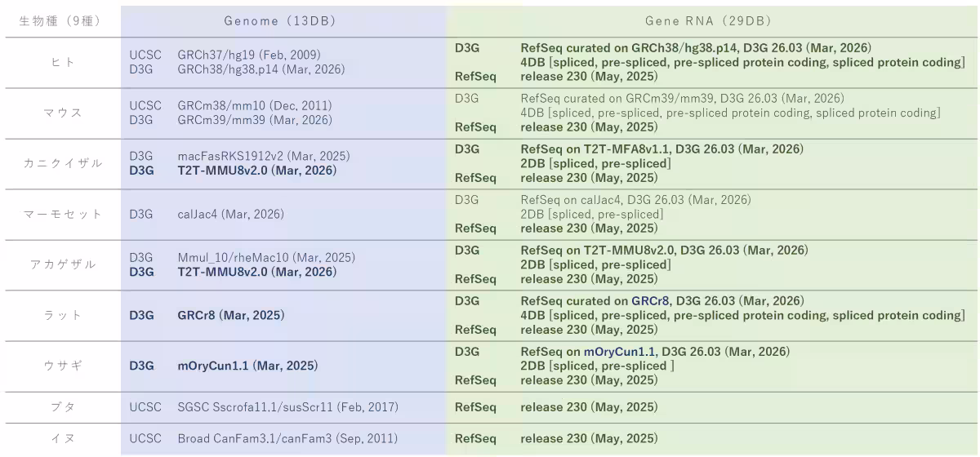Click 'RefSeq curated on GRCm39/mm39, D3G 26.03' line

pos(683,98)
